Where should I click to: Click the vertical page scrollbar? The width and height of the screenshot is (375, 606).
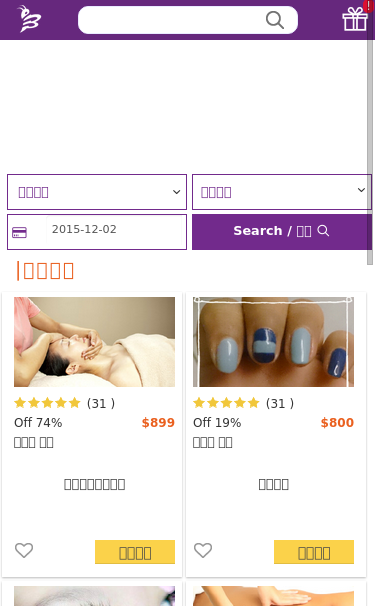point(370,152)
